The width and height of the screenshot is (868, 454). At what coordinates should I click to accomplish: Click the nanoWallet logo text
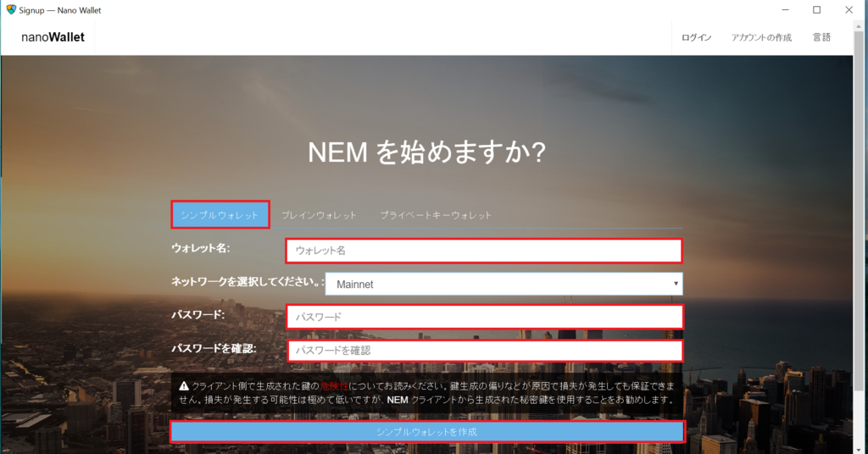click(53, 37)
